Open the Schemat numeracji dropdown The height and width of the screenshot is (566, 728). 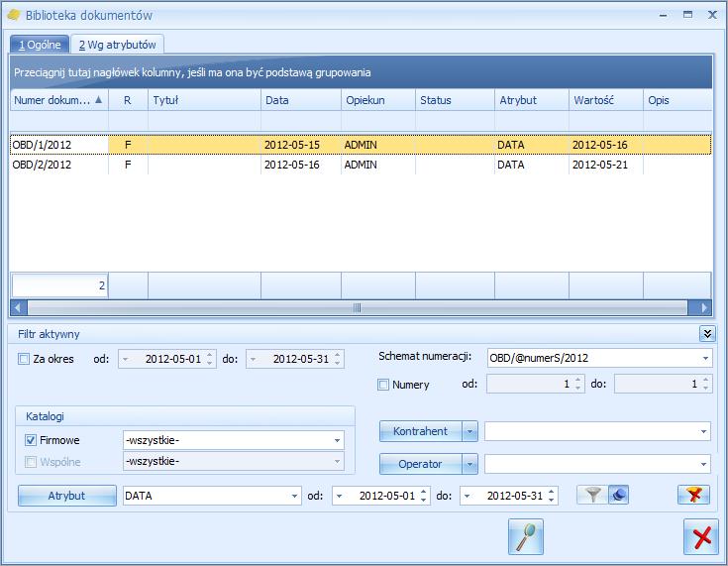point(705,358)
